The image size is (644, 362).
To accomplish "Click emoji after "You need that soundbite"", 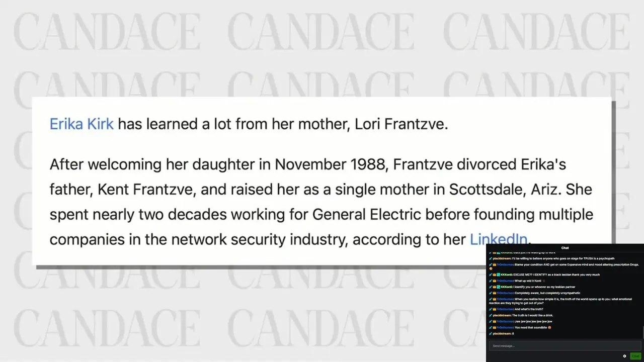I will (549, 328).
